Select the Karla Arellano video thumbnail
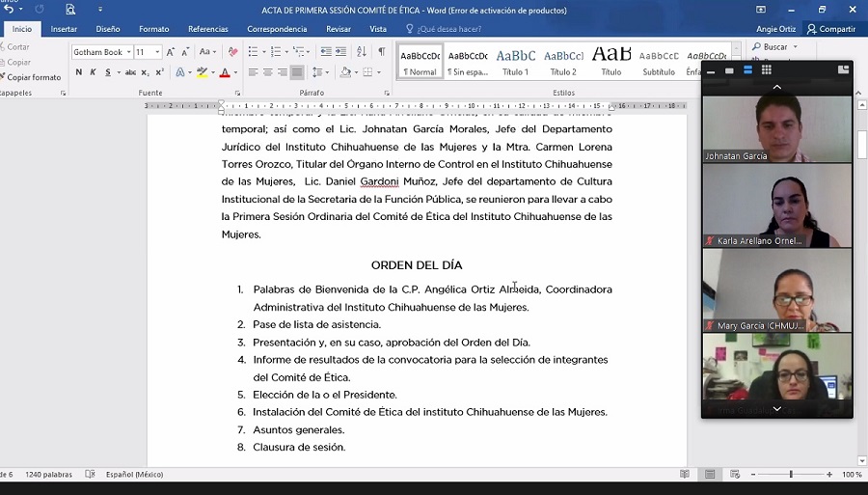This screenshot has height=495, width=868. pyautogui.click(x=777, y=206)
